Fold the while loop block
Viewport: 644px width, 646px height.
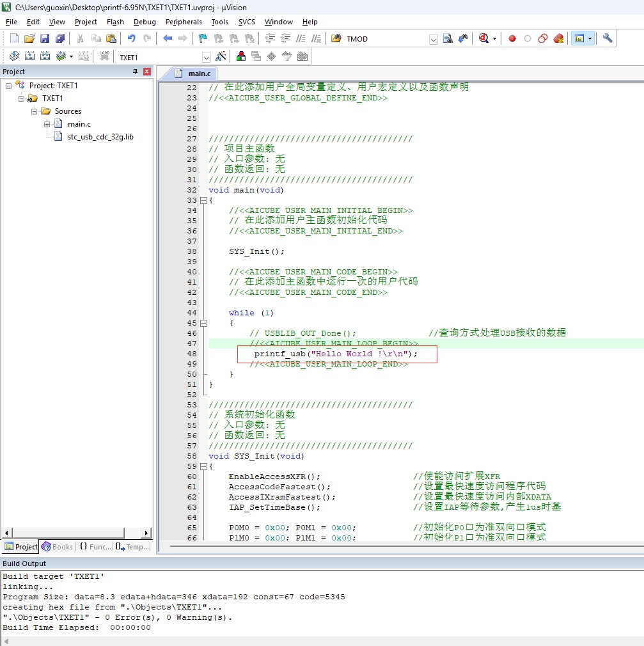203,324
